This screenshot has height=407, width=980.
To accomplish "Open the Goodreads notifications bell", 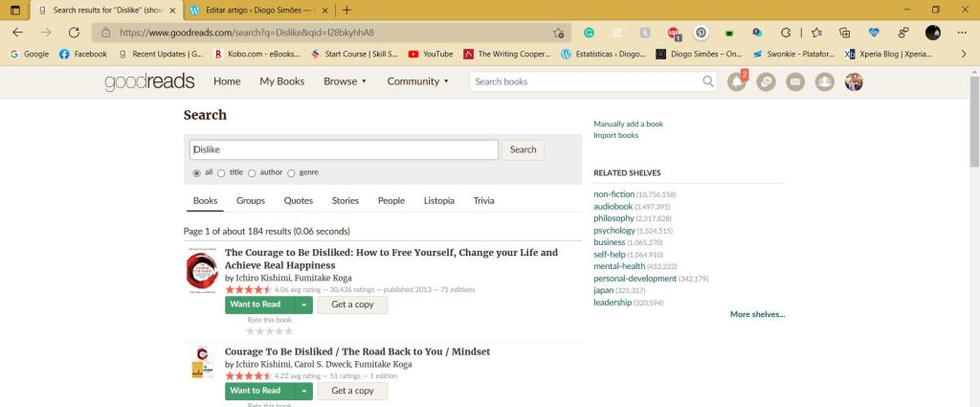I will (x=736, y=81).
